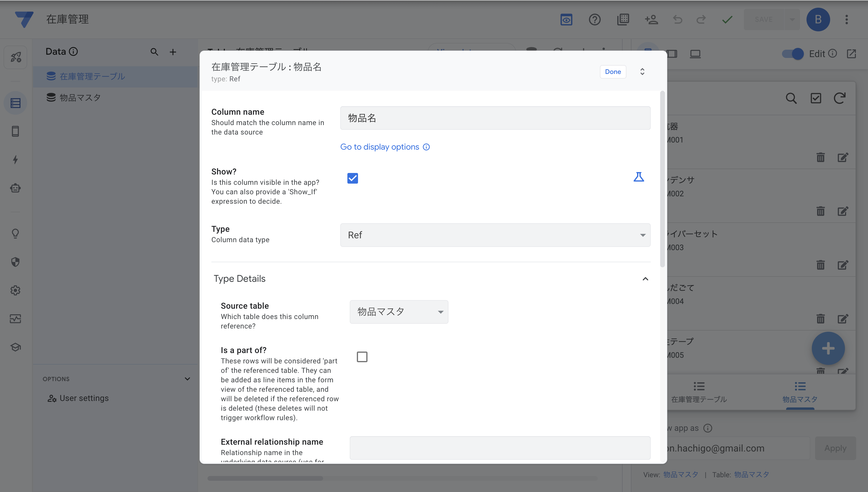
Task: Click the External relationship name field
Action: pos(500,448)
